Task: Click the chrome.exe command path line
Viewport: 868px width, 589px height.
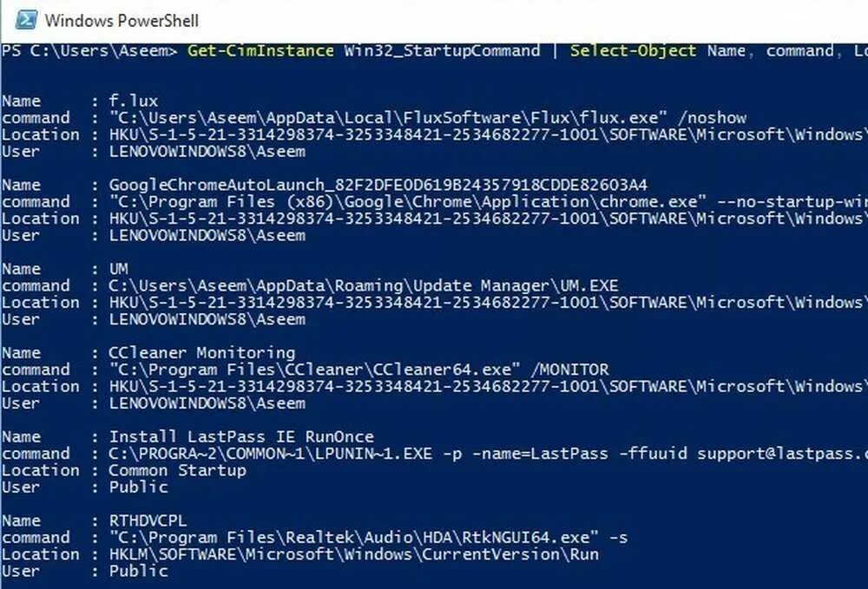Action: 488,201
